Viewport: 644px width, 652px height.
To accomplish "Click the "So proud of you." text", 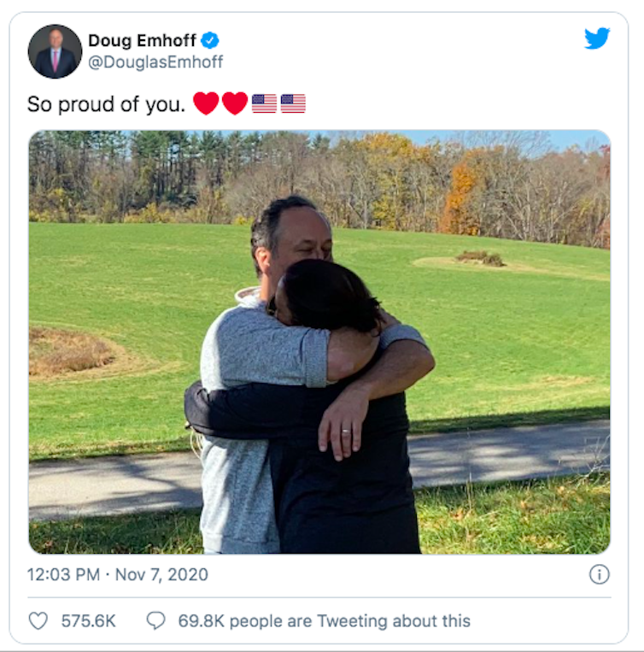I will tap(106, 104).
